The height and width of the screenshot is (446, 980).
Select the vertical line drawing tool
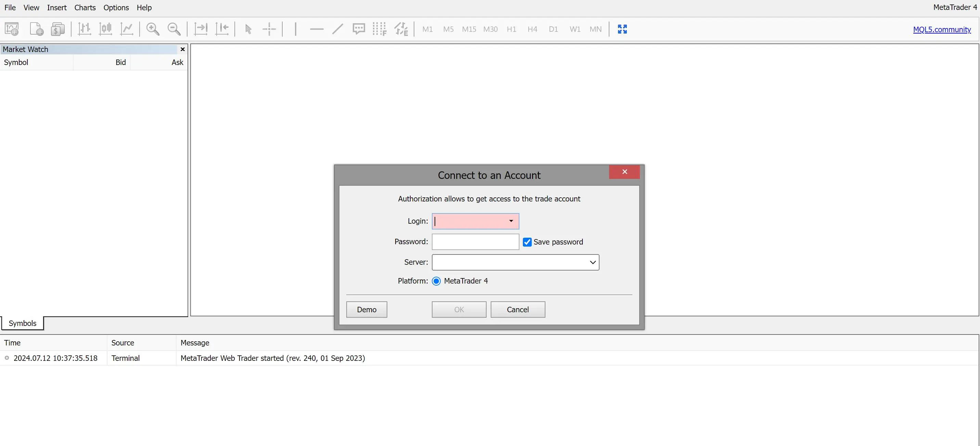click(x=296, y=29)
